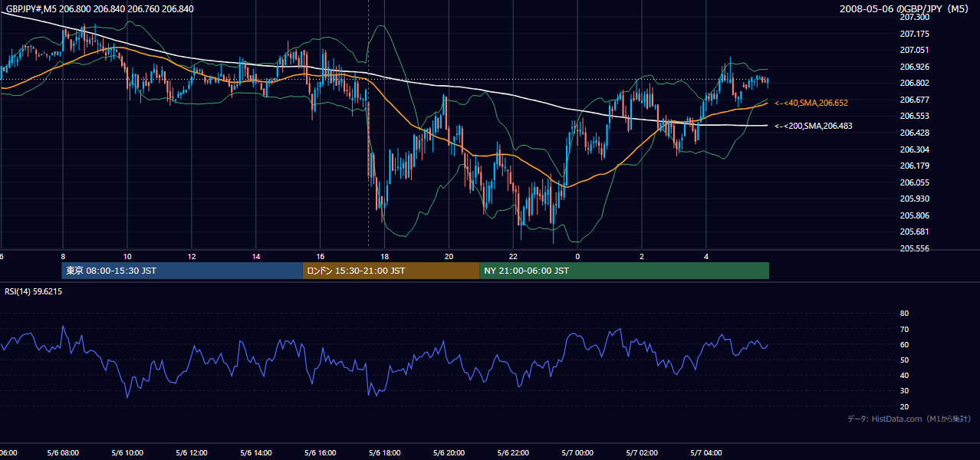Click the RSI 40 level label
This screenshot has height=460, width=980.
(904, 375)
